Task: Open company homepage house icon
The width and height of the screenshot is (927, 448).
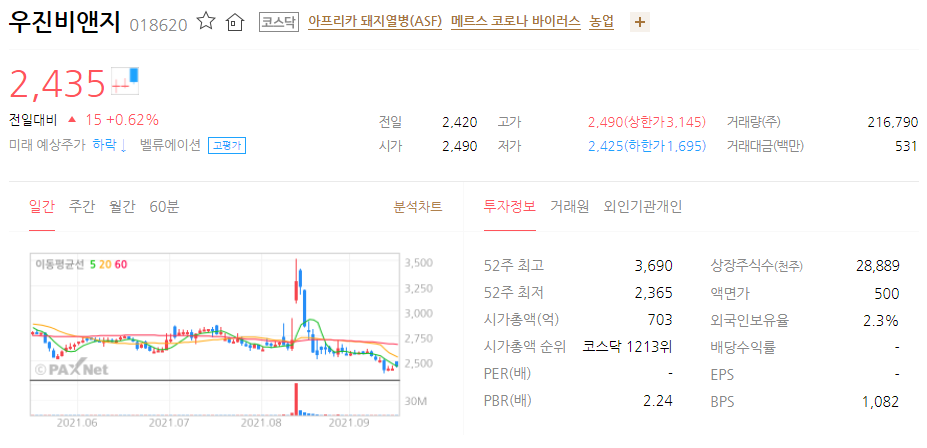Action: coord(235,22)
